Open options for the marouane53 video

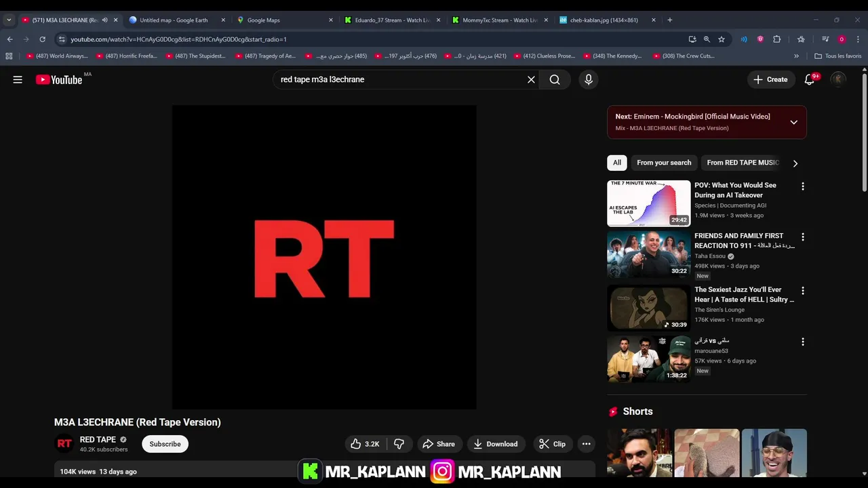coord(802,342)
